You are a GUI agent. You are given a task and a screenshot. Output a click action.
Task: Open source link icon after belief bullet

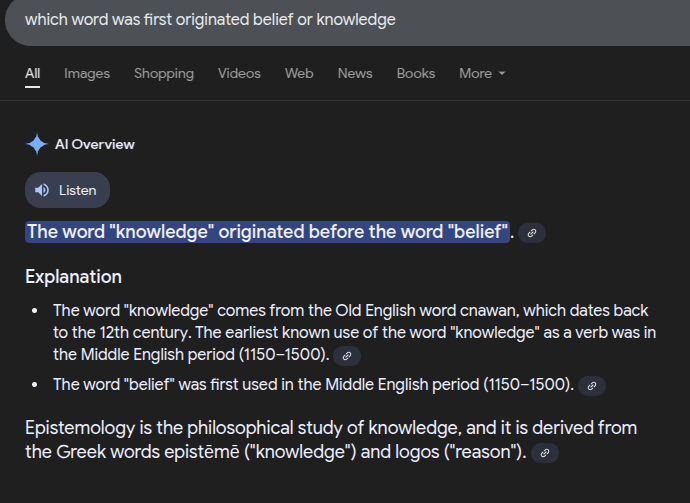[x=591, y=386]
